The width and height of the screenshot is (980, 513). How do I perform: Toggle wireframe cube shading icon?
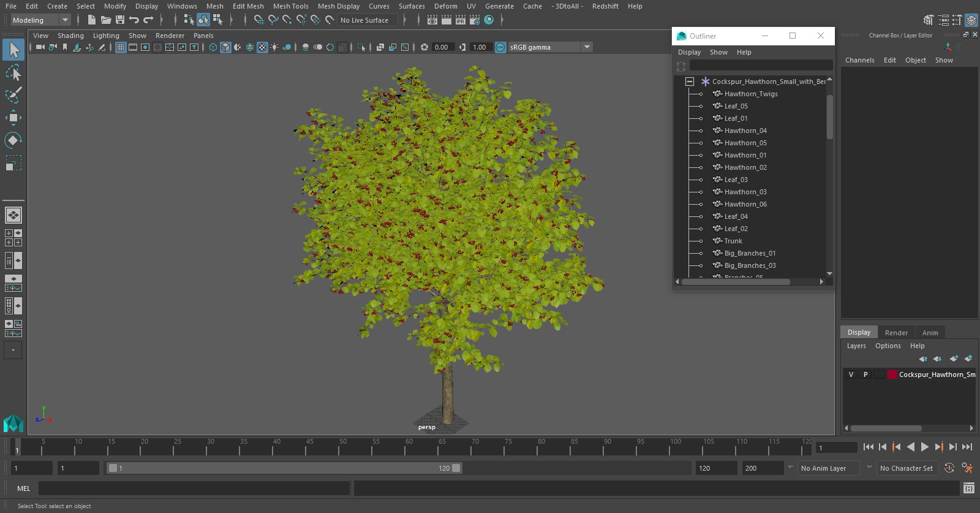point(213,47)
